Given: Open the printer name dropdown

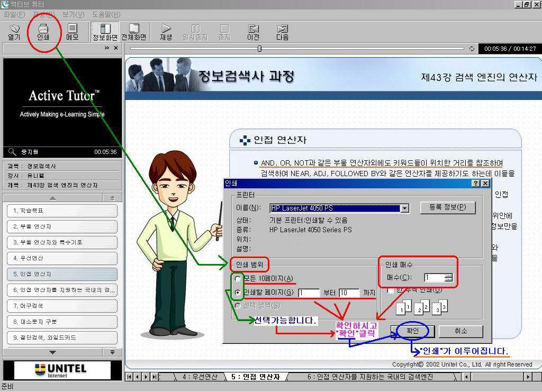Looking at the screenshot, I should tap(405, 208).
